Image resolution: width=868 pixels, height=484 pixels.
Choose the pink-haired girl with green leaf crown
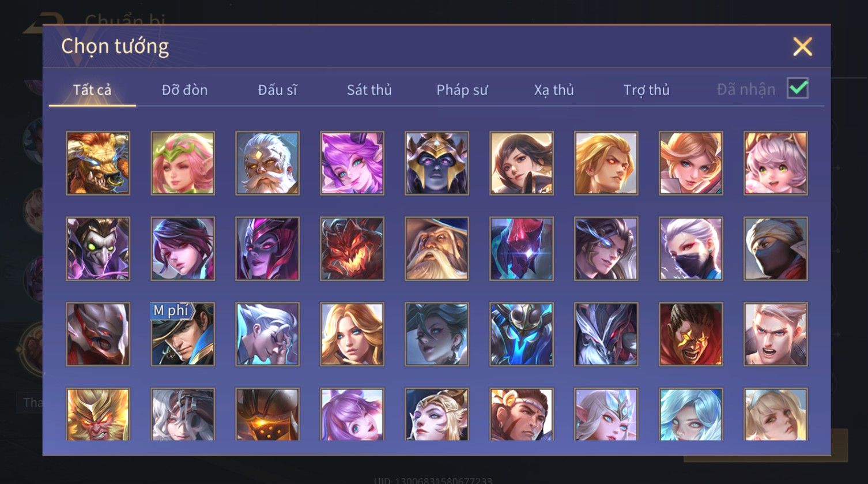(x=183, y=163)
